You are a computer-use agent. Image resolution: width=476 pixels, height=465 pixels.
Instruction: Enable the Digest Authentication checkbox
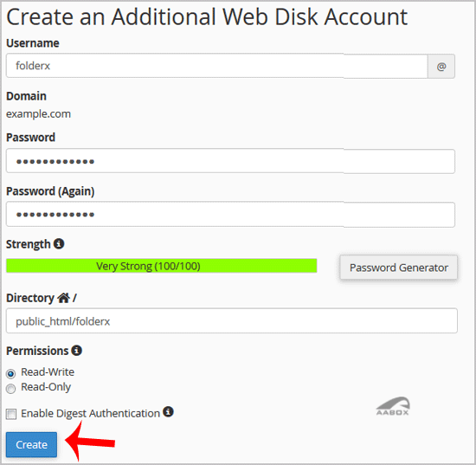11,414
